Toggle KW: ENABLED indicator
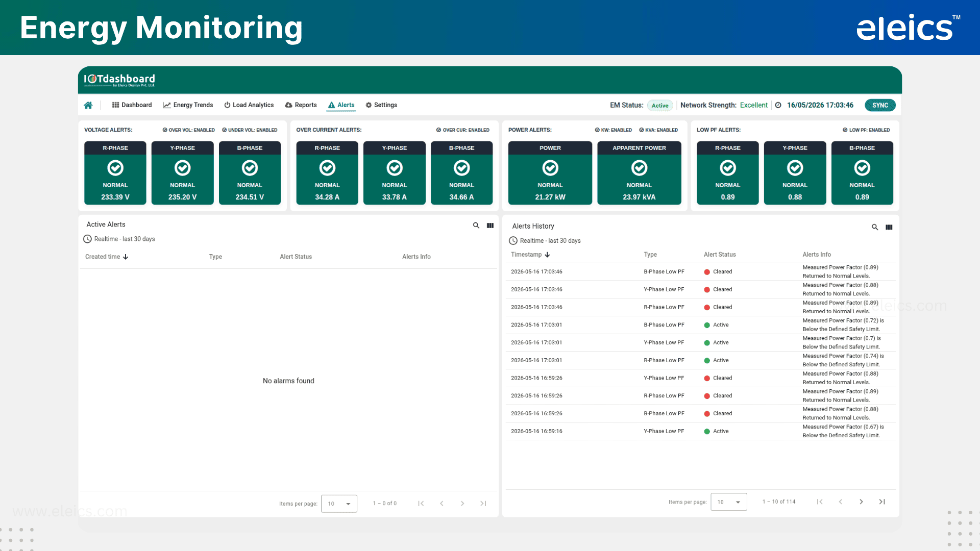The width and height of the screenshot is (980, 551). tap(613, 130)
